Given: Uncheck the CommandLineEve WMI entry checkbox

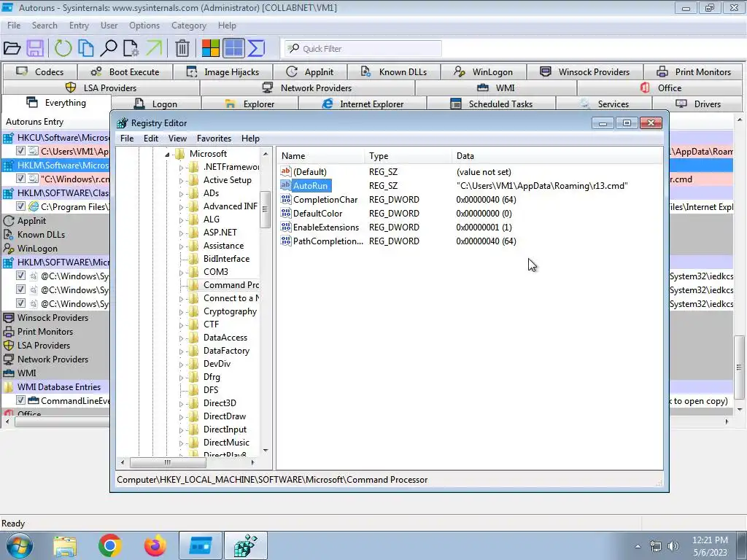Looking at the screenshot, I should pyautogui.click(x=20, y=400).
